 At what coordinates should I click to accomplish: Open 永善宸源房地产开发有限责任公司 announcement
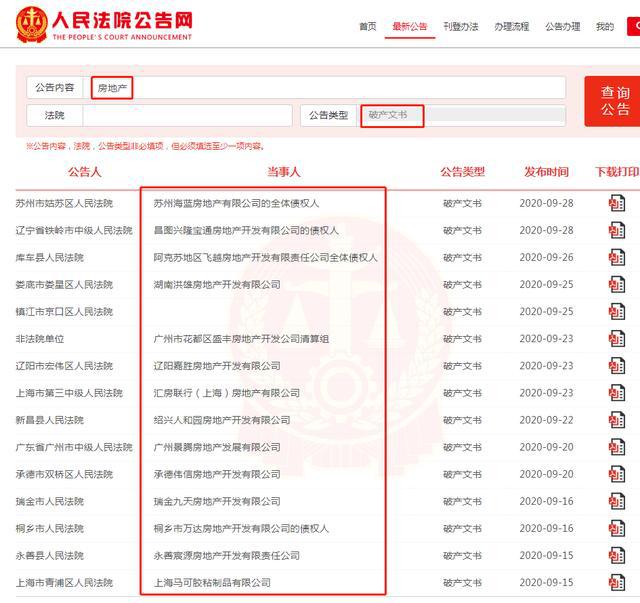pos(227,555)
